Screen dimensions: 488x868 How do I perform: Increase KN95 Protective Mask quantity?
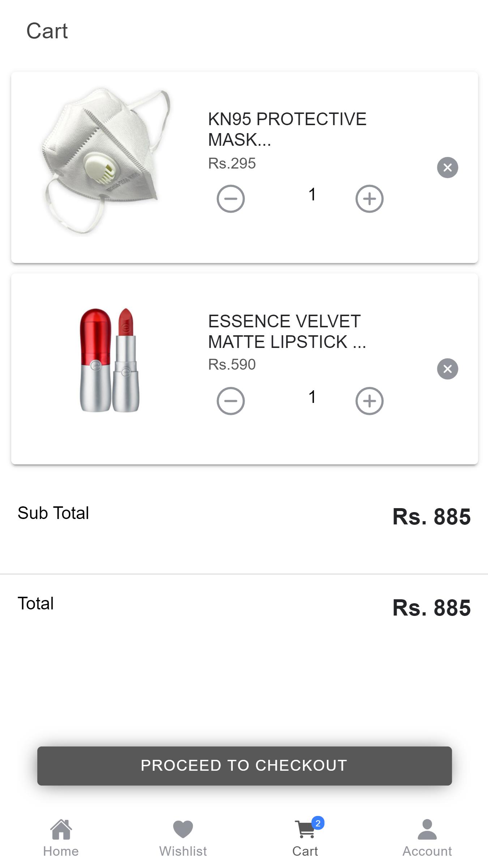tap(369, 199)
